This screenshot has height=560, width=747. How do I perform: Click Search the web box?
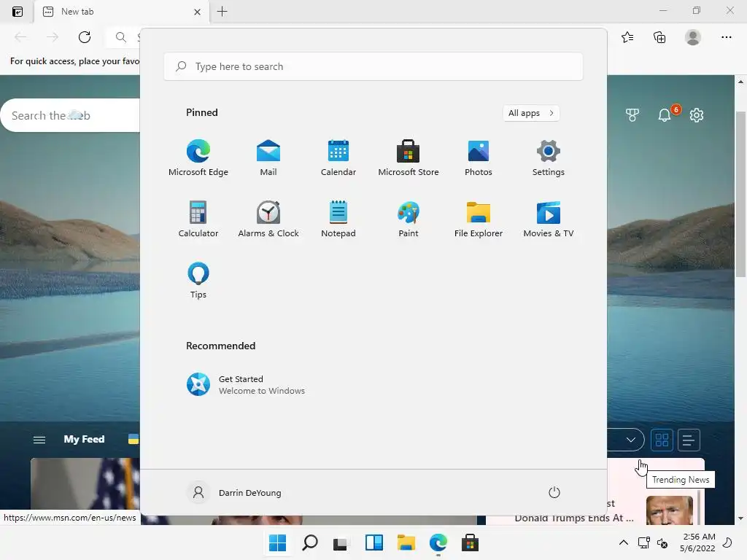[71, 115]
